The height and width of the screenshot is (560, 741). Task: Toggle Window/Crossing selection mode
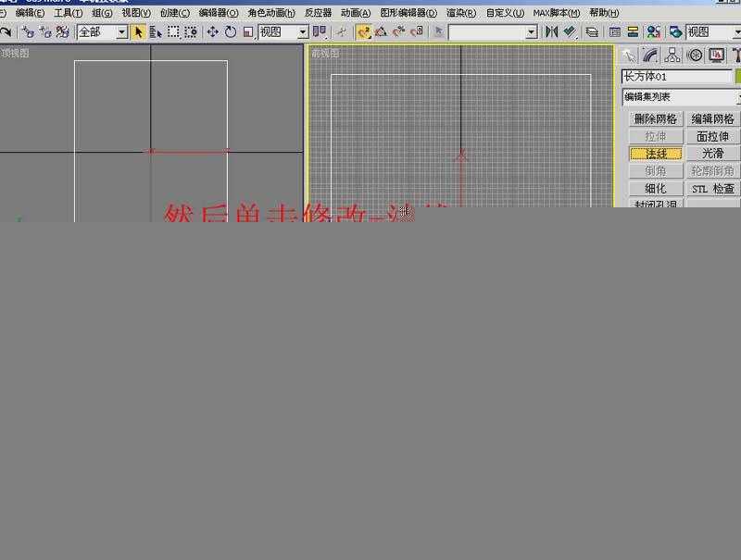pyautogui.click(x=191, y=32)
